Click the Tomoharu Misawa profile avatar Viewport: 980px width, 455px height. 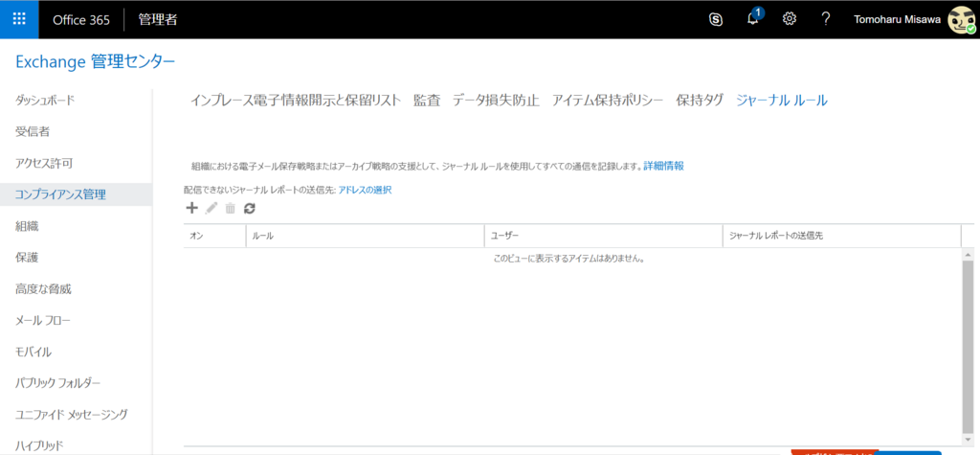click(962, 20)
